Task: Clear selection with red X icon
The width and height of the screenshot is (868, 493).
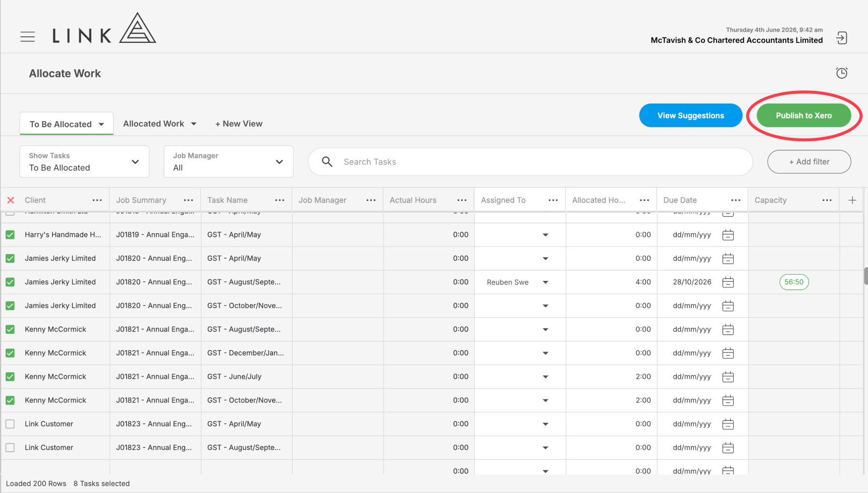Action: coord(11,200)
